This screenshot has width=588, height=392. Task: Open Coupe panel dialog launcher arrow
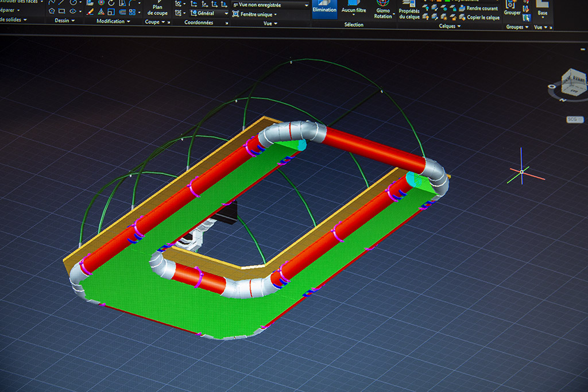click(x=169, y=22)
